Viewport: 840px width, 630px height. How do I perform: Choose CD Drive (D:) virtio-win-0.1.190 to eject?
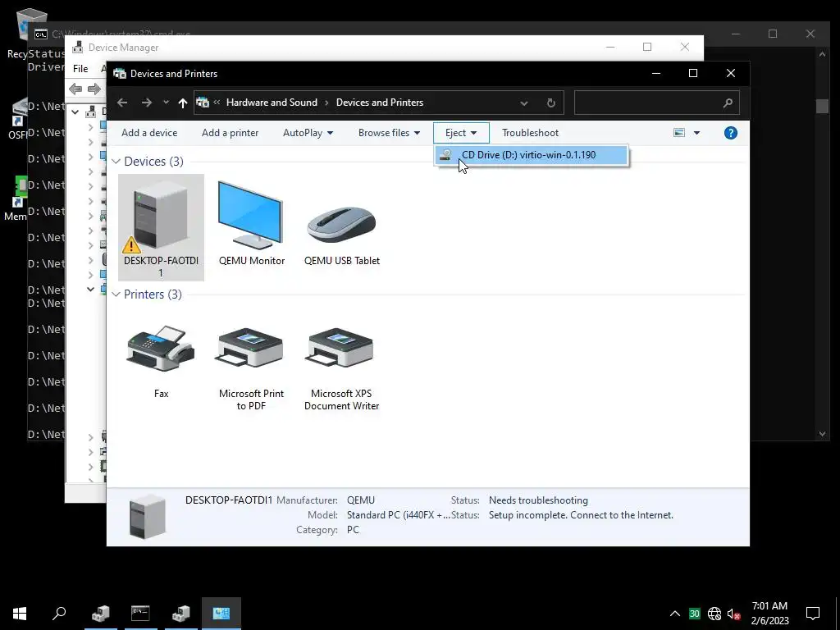pos(531,155)
